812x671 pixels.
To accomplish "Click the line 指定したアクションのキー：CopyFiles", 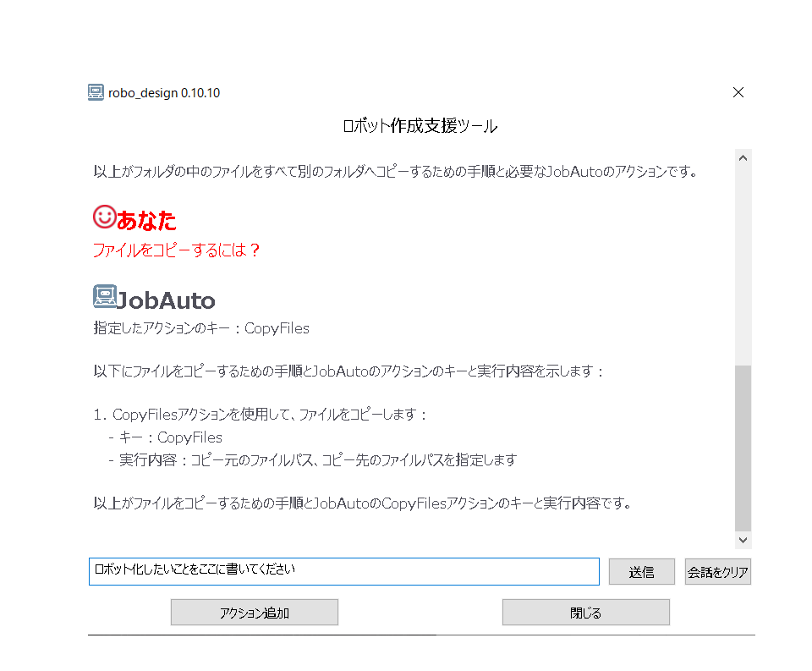I will 201,328.
